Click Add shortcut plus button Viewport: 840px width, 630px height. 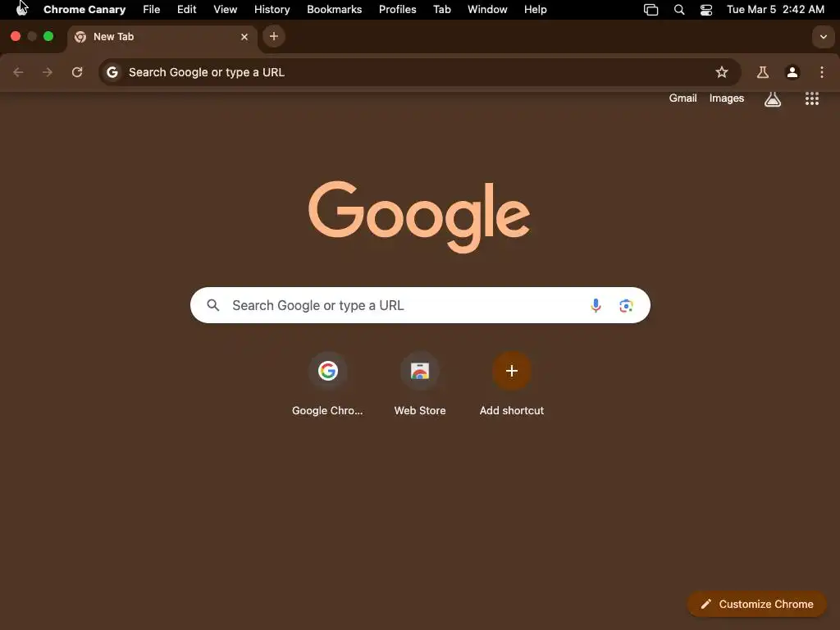[x=512, y=371]
